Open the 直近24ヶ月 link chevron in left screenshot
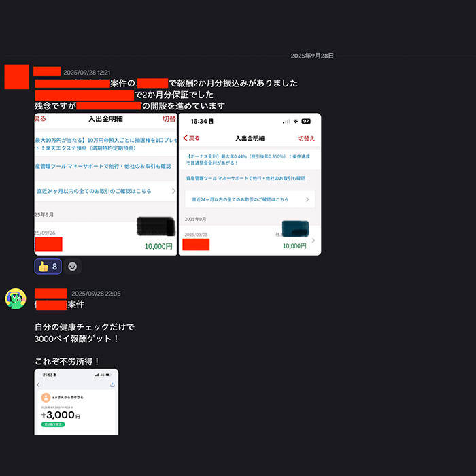This screenshot has height=476, width=476. (x=173, y=191)
